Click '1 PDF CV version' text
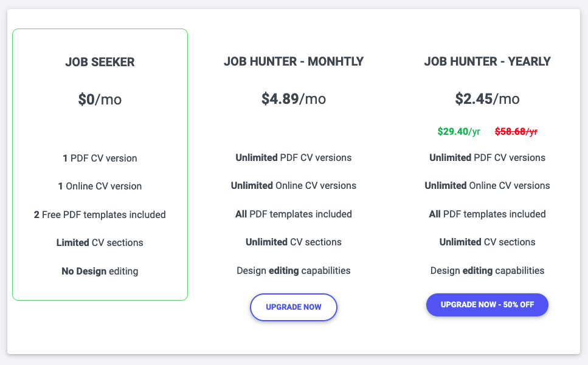This screenshot has width=588, height=365. 100,158
